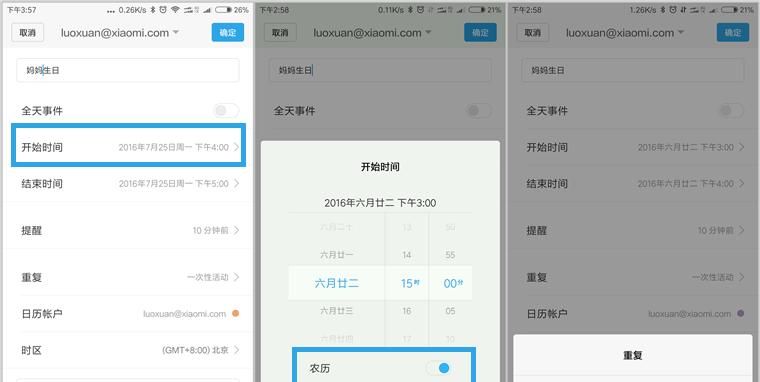
Task: Open account dropdown arrow in middle screen
Action: 428,32
